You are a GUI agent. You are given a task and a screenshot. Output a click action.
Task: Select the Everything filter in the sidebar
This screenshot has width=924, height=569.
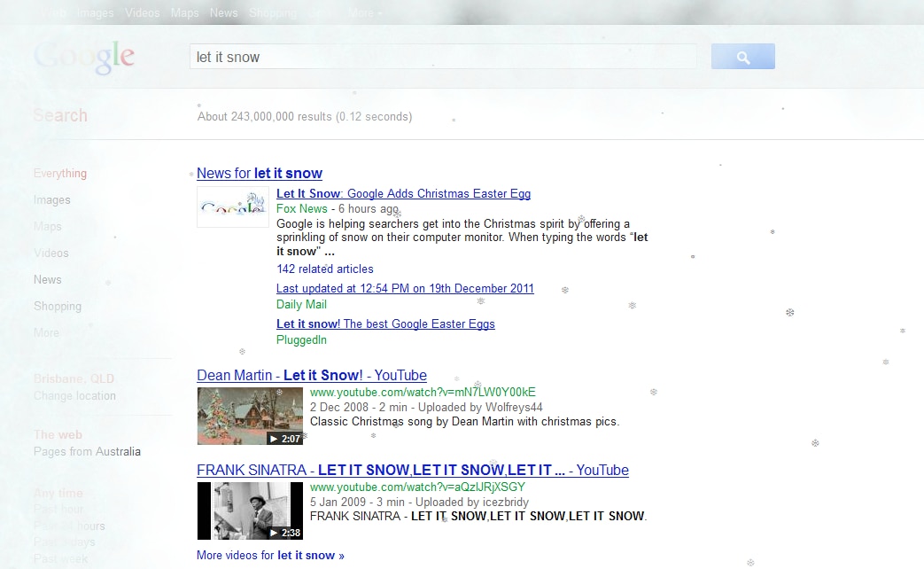pos(60,174)
